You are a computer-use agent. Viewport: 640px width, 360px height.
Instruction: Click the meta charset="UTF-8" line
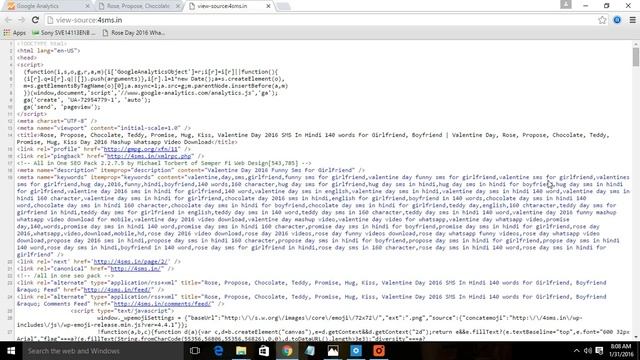pos(57,121)
